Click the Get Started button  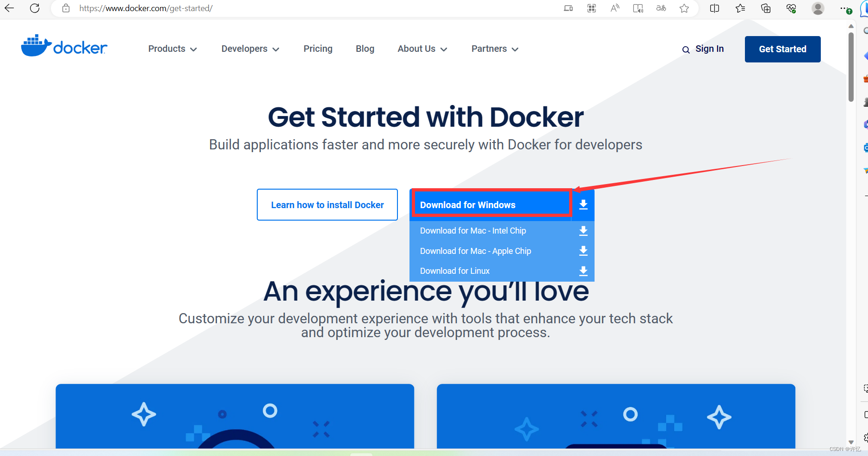coord(782,49)
